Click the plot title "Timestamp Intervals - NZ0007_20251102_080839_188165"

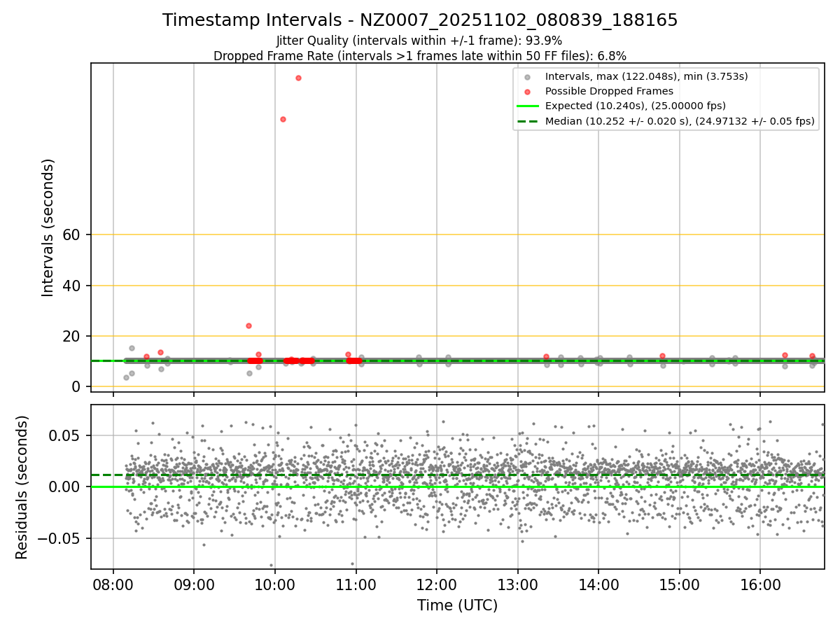(420, 20)
